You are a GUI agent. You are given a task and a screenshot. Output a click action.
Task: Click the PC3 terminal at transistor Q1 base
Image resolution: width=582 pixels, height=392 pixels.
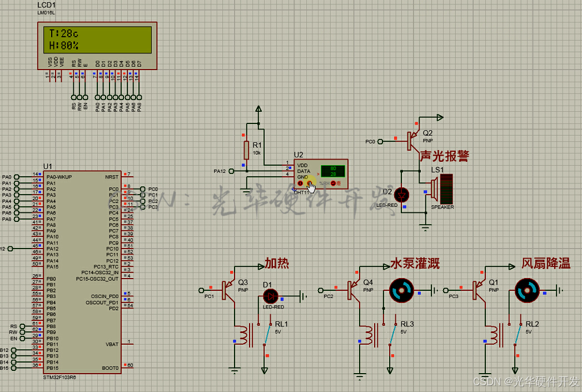tap(446, 290)
